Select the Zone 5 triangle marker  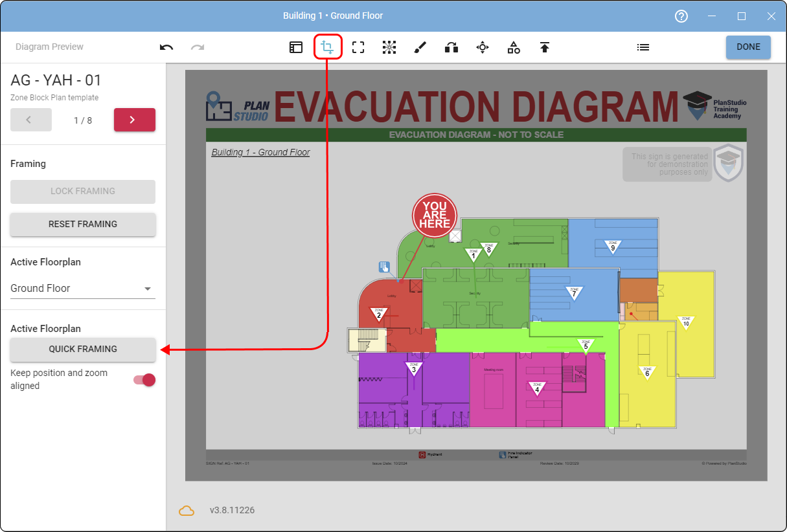586,346
